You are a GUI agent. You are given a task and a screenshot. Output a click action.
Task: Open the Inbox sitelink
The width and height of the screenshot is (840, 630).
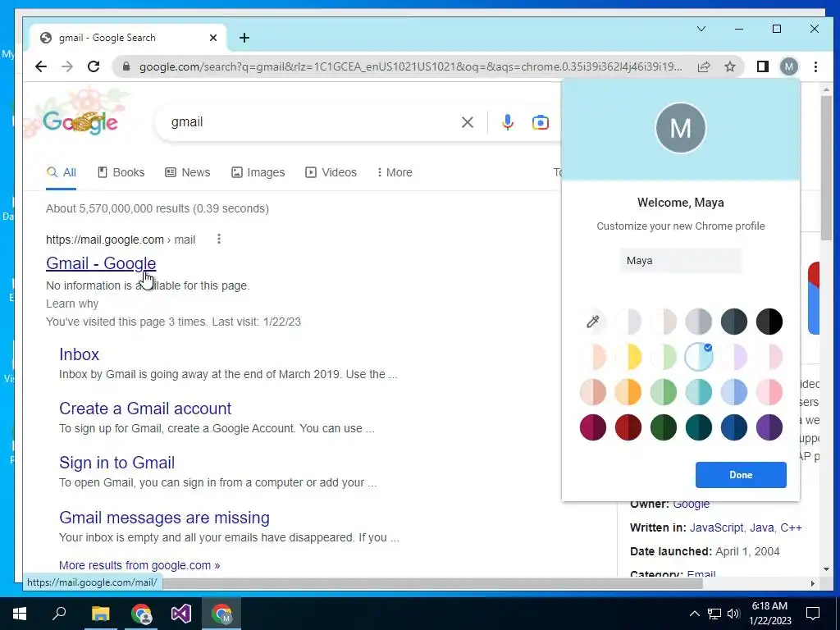(80, 354)
